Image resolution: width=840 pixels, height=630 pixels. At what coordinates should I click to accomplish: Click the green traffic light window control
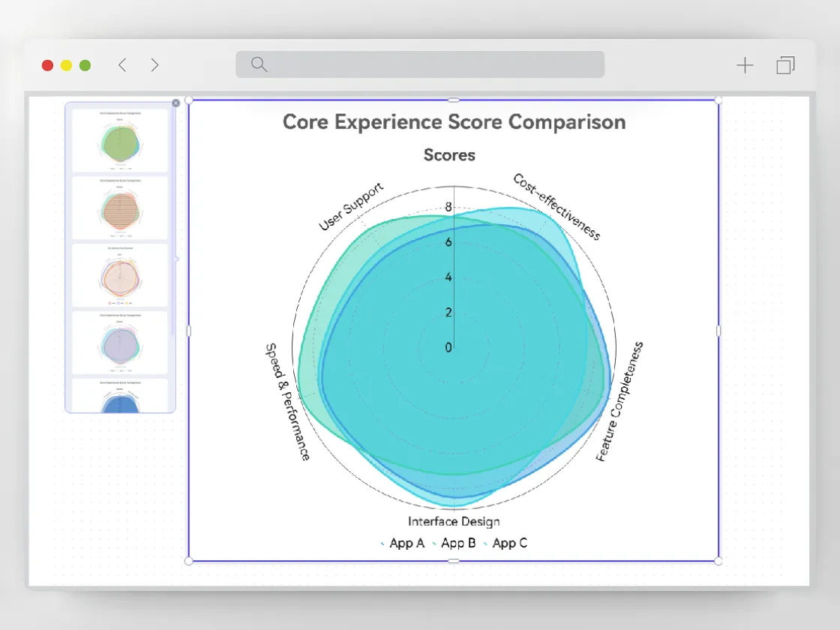pos(85,65)
